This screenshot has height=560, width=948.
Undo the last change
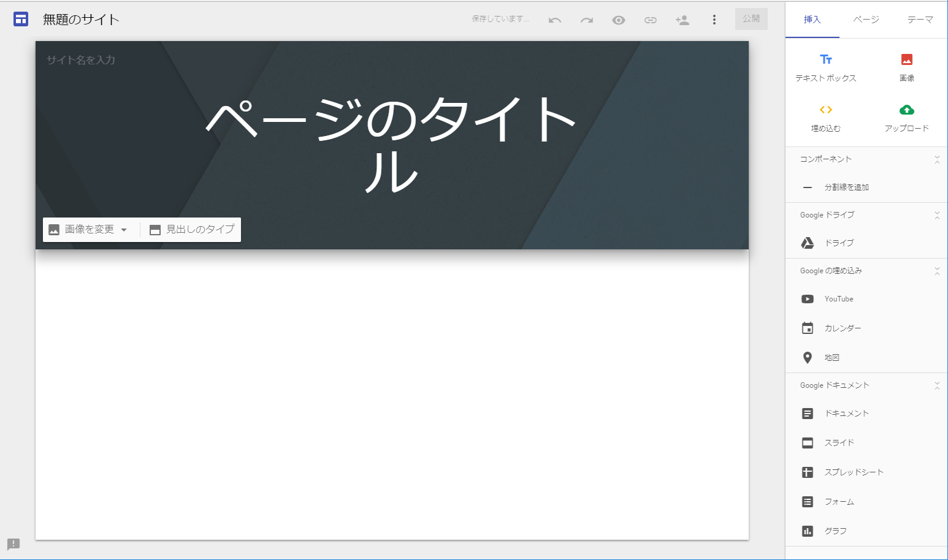click(554, 19)
